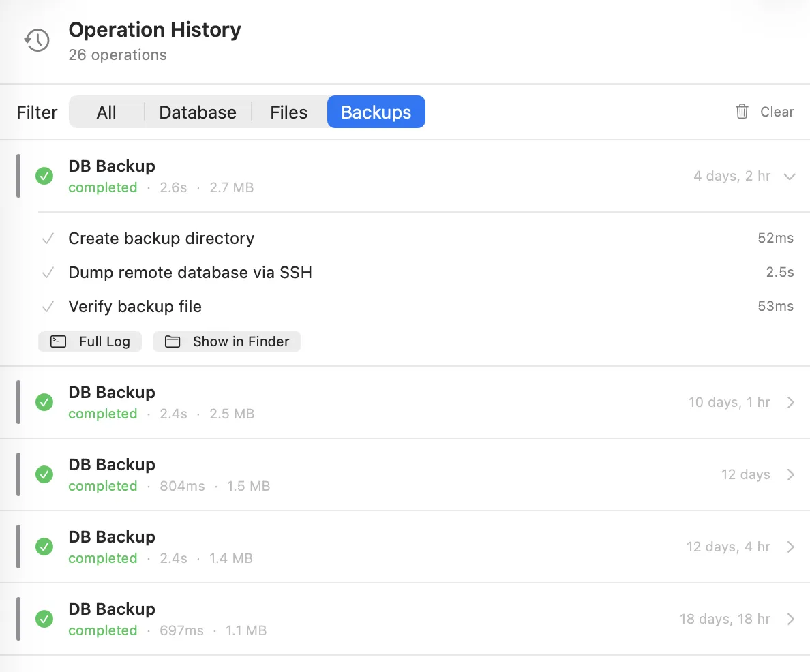This screenshot has height=672, width=810.
Task: Click the 697ms duration
Action: point(181,630)
